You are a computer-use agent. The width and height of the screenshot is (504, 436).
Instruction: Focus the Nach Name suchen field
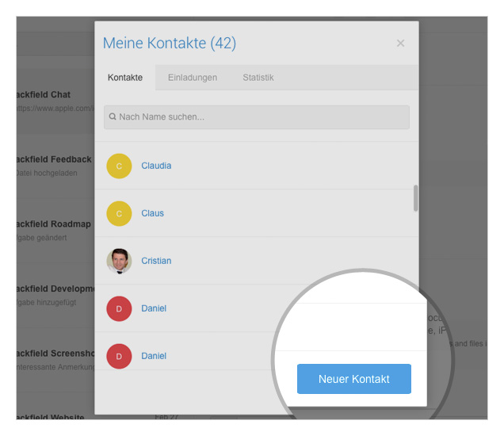click(257, 117)
